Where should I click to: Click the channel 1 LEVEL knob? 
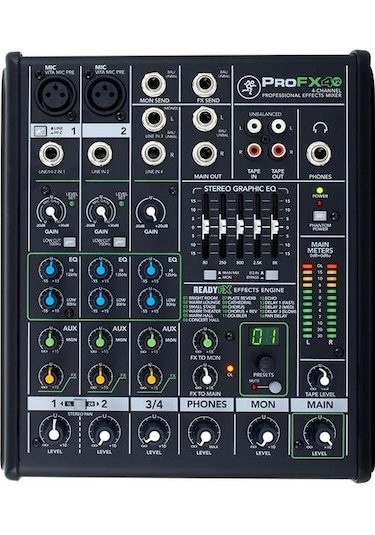coord(54,433)
